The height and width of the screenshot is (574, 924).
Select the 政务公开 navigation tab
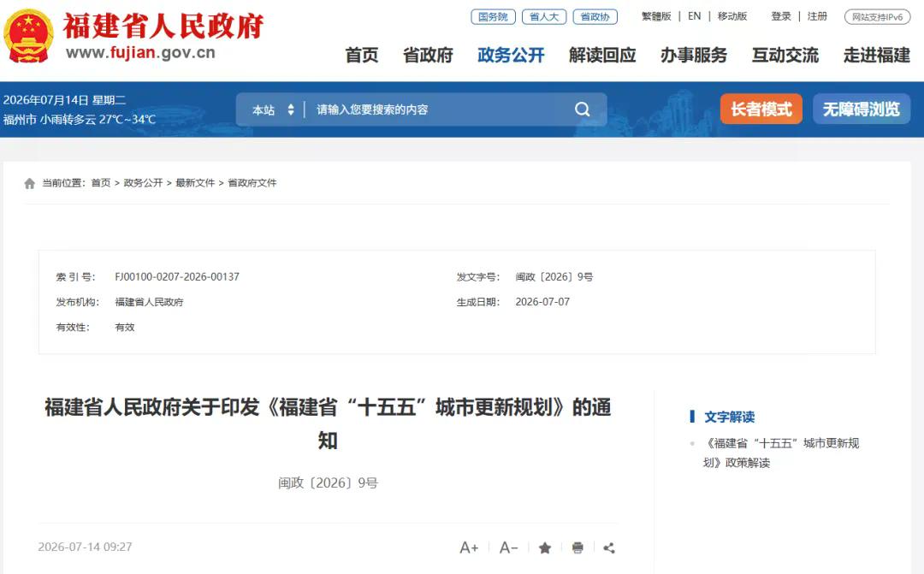click(511, 55)
